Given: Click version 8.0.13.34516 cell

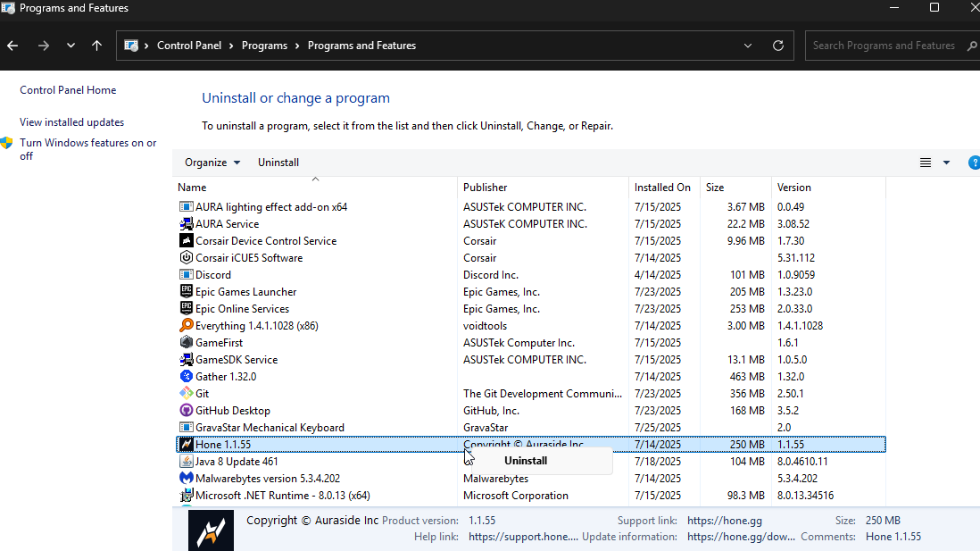Looking at the screenshot, I should coord(806,496).
